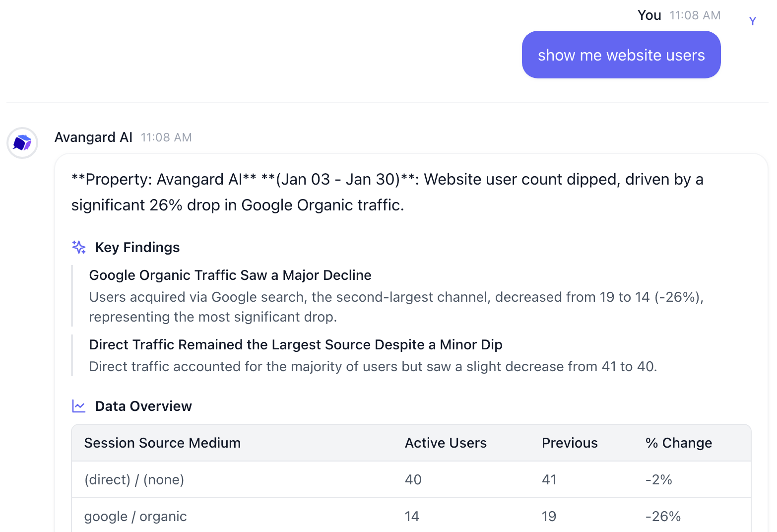Image resolution: width=777 pixels, height=532 pixels.
Task: Click the 'Key Findings' heading
Action: (x=137, y=247)
